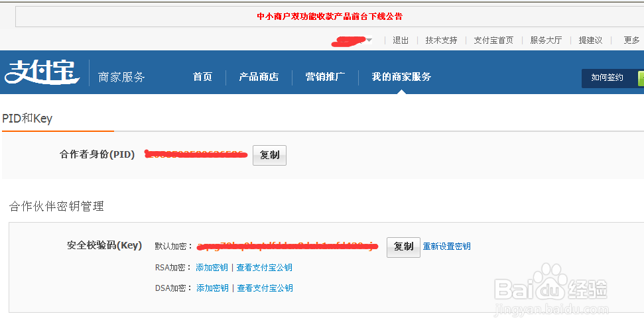The image size is (644, 332).
Task: Select the 首页 navigation tab
Action: point(202,77)
